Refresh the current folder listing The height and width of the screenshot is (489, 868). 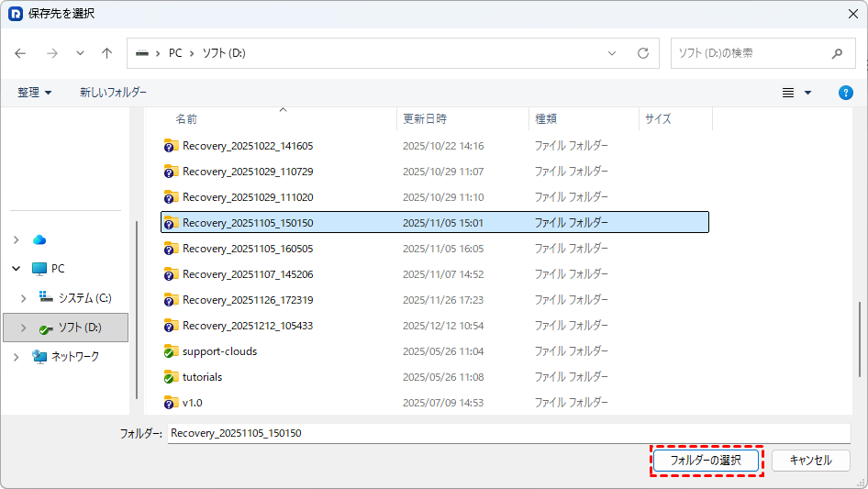click(643, 53)
